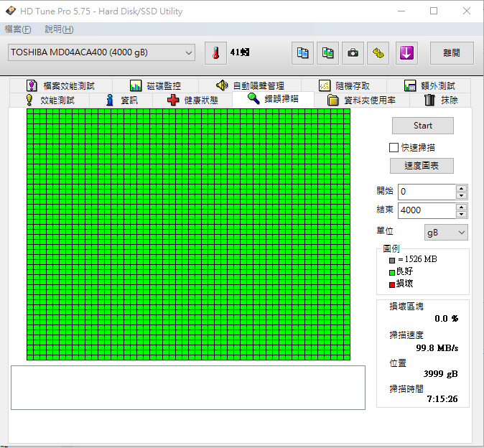Click the empty log text box below grid

point(188,388)
